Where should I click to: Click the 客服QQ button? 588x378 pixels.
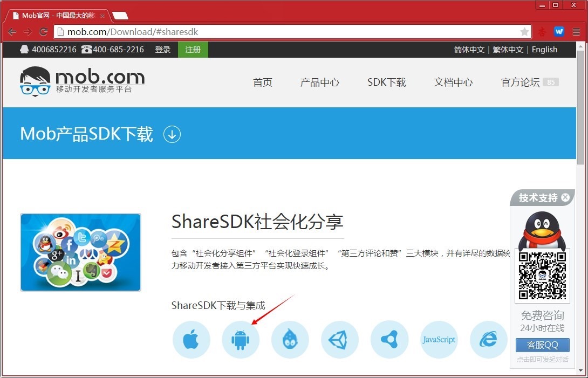pos(542,345)
